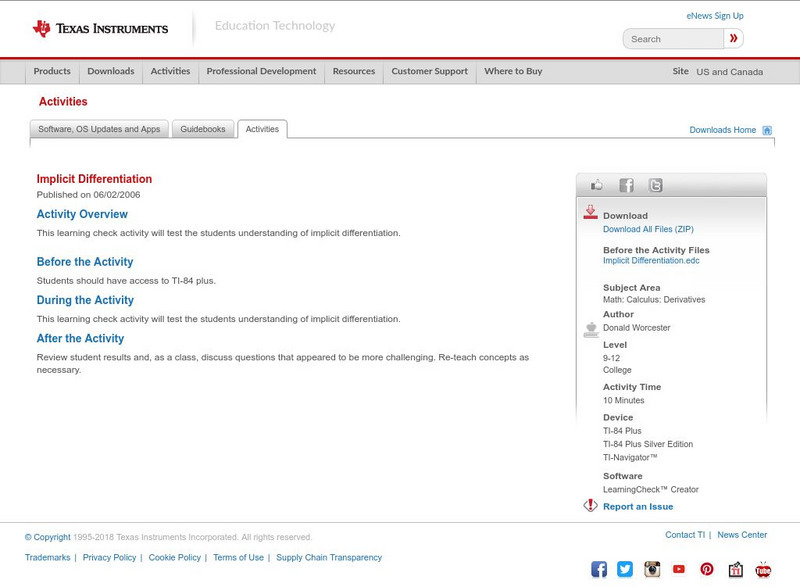This screenshot has width=800, height=587.
Task: Open Customer Support menu
Action: click(430, 71)
